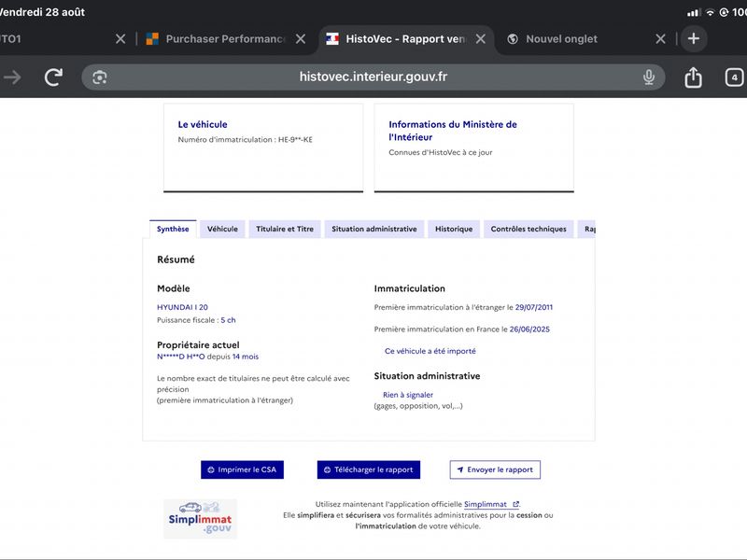Tap the histovec.interieur.gouv.fr address field
The width and height of the screenshot is (747, 560).
tap(373, 77)
